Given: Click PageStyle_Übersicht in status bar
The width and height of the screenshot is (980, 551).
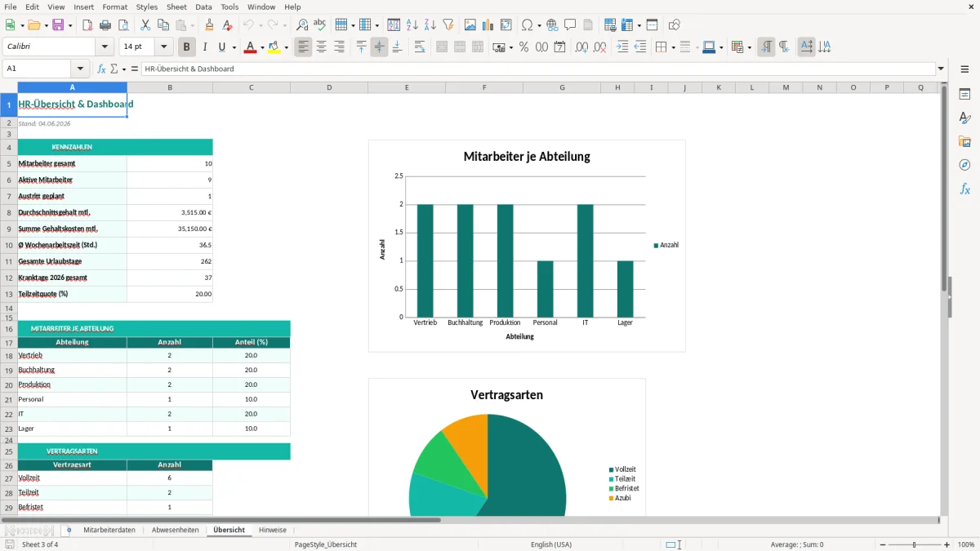Looking at the screenshot, I should [326, 544].
